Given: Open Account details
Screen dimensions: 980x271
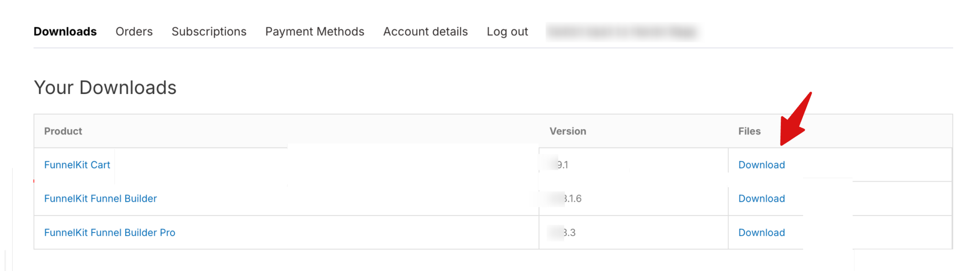Looking at the screenshot, I should click(425, 31).
